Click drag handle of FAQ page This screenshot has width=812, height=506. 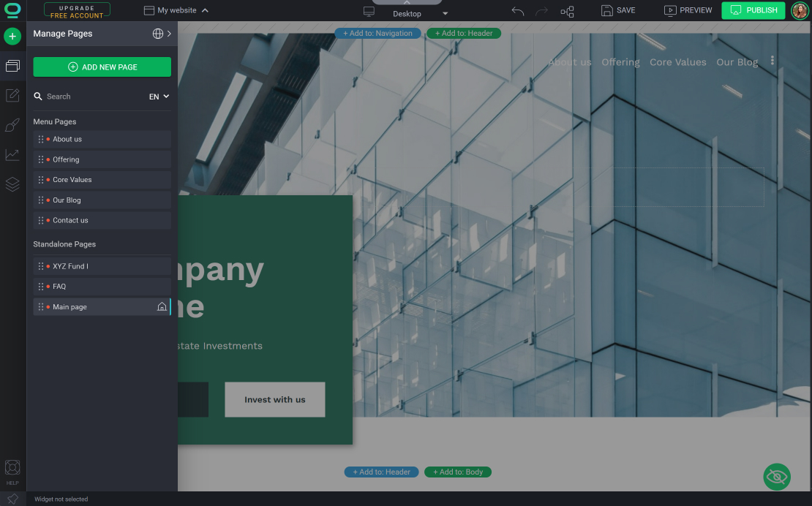41,286
